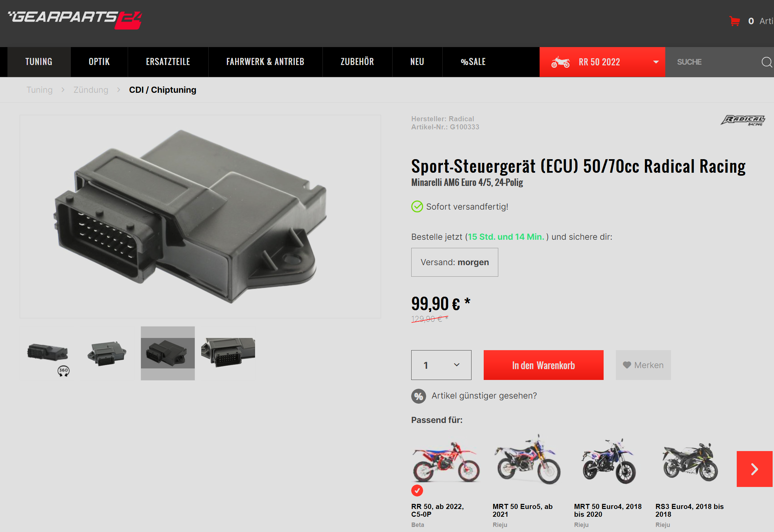Select the second ECU thumbnail image
Viewport: 774px width, 532px height.
107,353
